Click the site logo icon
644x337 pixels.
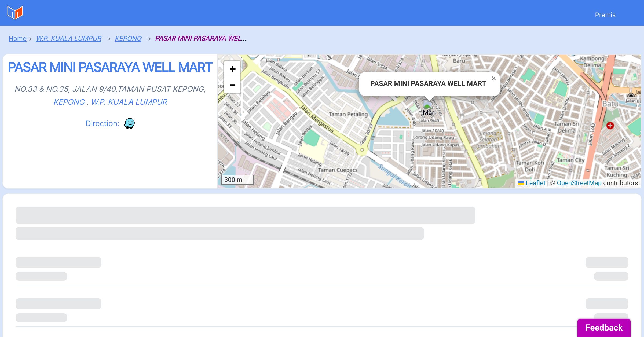point(15,13)
